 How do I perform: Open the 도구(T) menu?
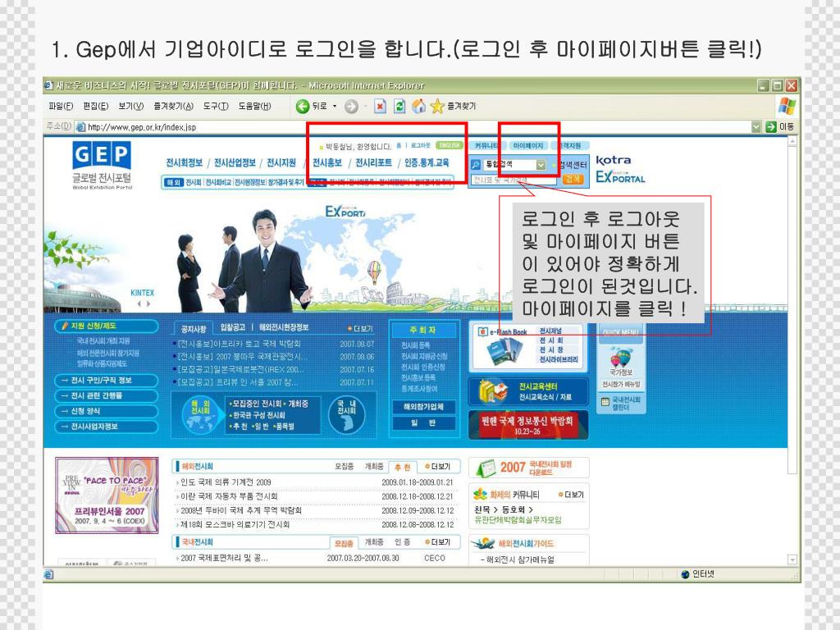pyautogui.click(x=216, y=106)
